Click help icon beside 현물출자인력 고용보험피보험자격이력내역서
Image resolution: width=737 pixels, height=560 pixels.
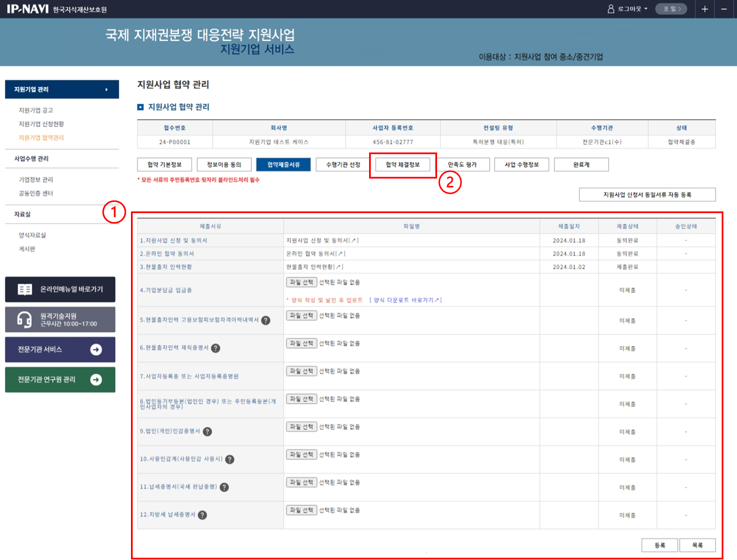266,320
